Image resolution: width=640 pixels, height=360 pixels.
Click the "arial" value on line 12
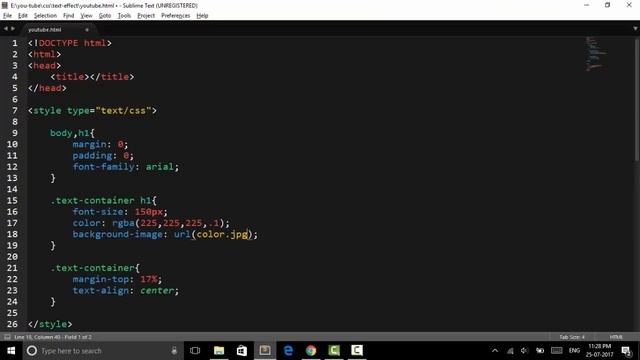pos(160,167)
